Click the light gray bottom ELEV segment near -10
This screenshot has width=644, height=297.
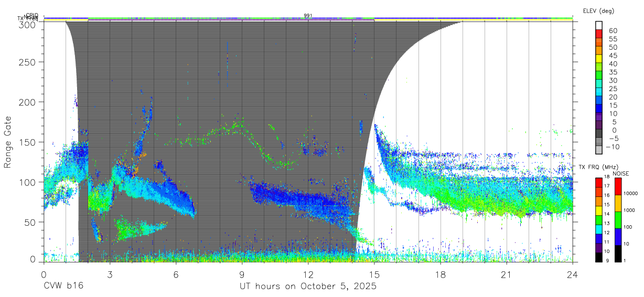[599, 151]
